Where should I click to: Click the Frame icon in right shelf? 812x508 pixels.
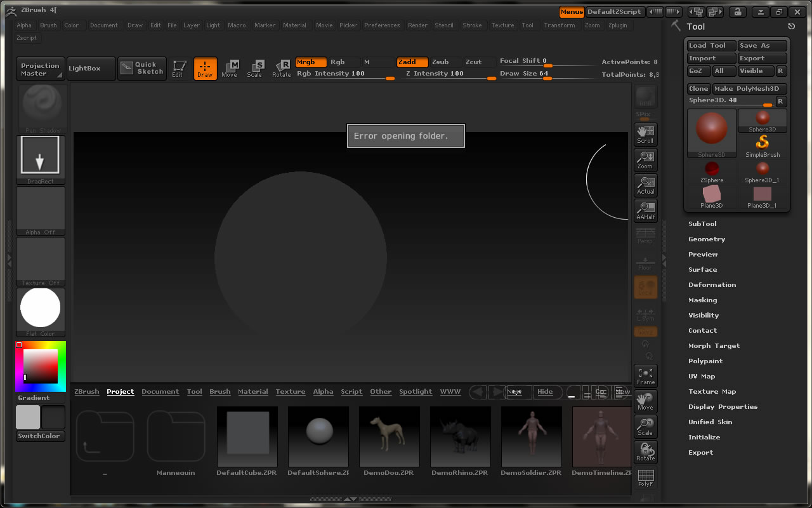click(645, 376)
